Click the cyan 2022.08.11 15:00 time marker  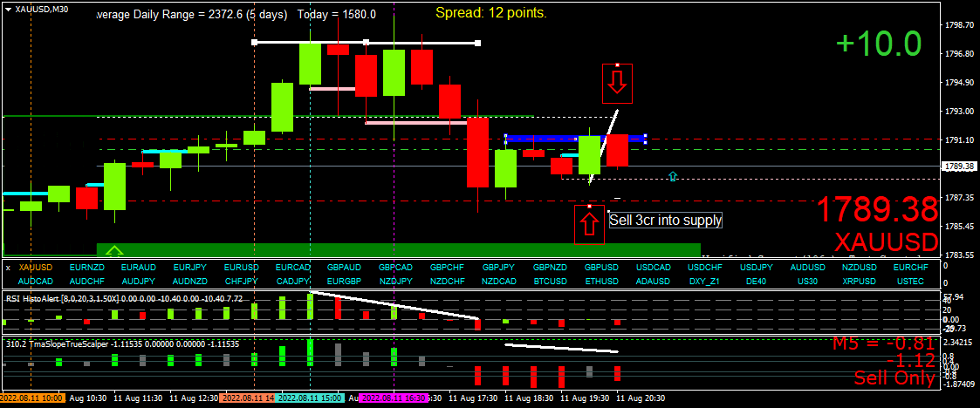310,398
